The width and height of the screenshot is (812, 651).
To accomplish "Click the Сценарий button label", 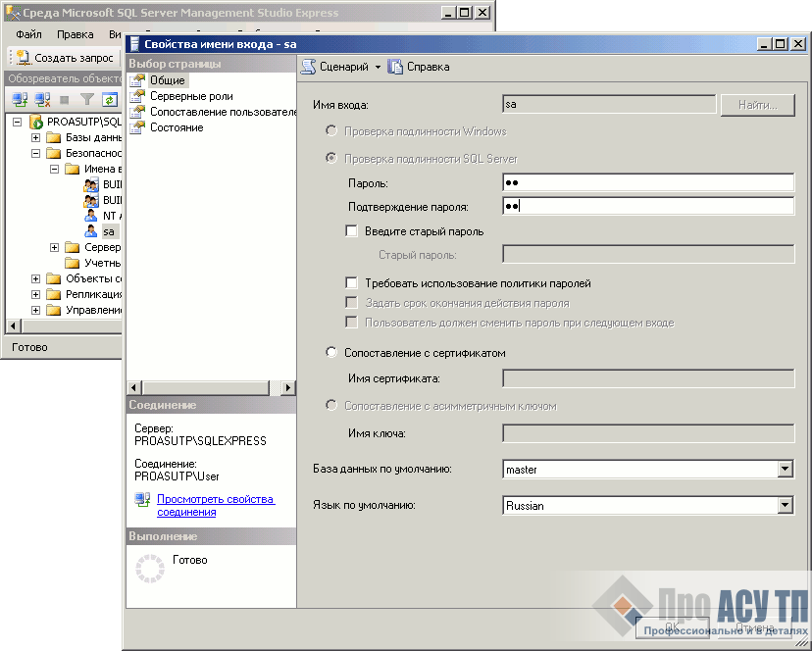I will click(344, 67).
